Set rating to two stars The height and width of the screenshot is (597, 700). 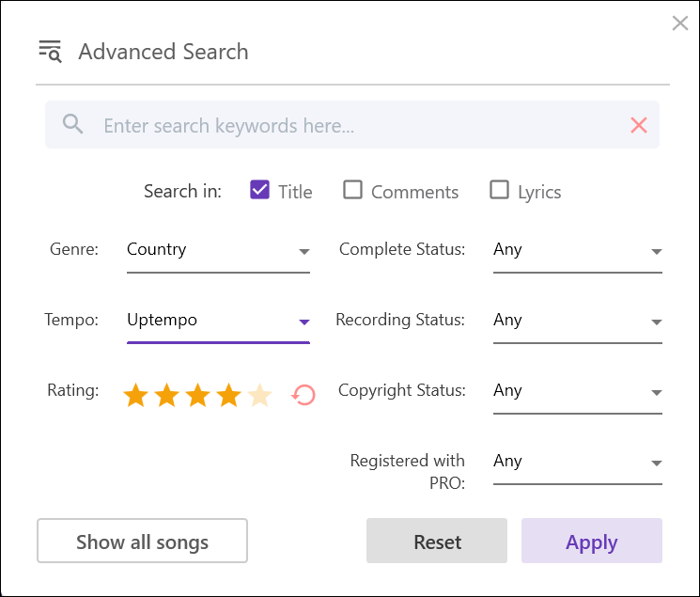click(167, 396)
